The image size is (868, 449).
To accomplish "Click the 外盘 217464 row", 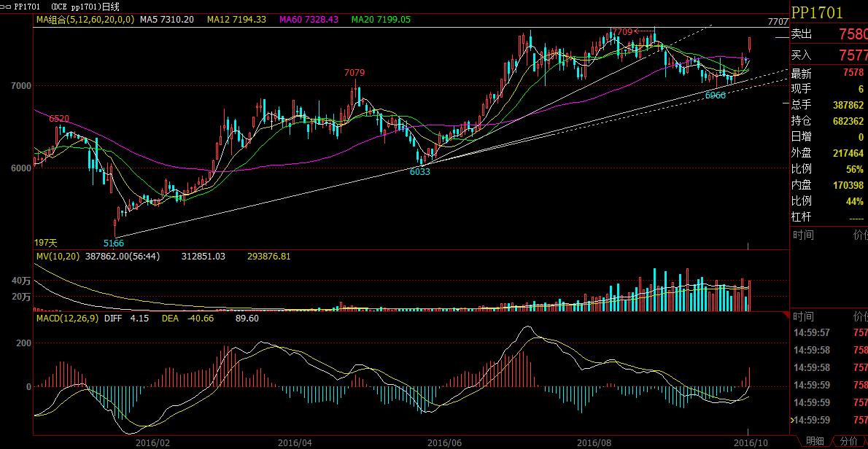I will coord(829,153).
